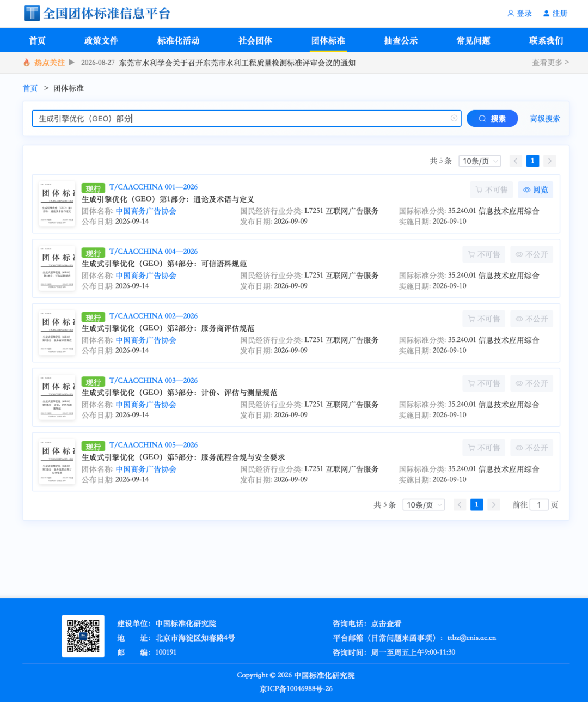Open the bottom 10条/页 page-size dropdown

[424, 505]
